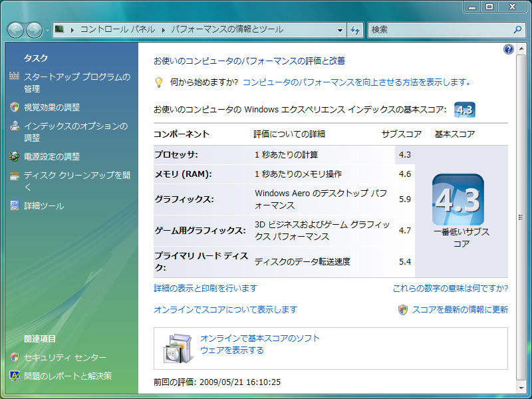Open 視覚効果の調整 from the task list
532x399 pixels.
(52, 107)
